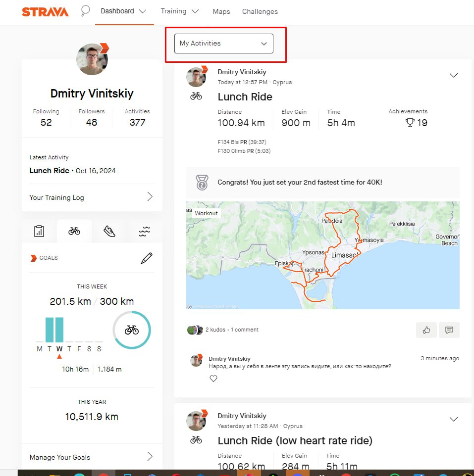This screenshot has height=476, width=474.
Task: Open the Maps menu item
Action: [221, 11]
